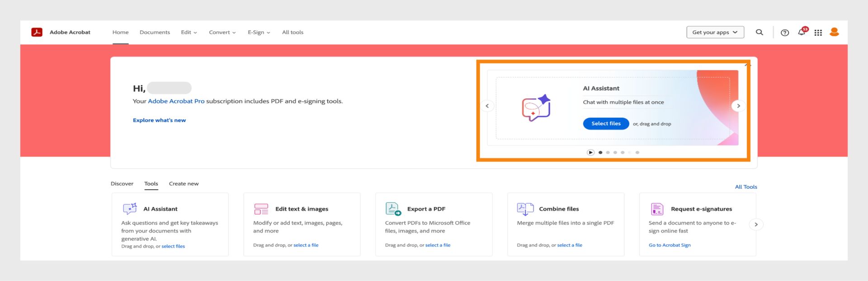
Task: Expand the Edit menu dropdown
Action: [x=189, y=33]
